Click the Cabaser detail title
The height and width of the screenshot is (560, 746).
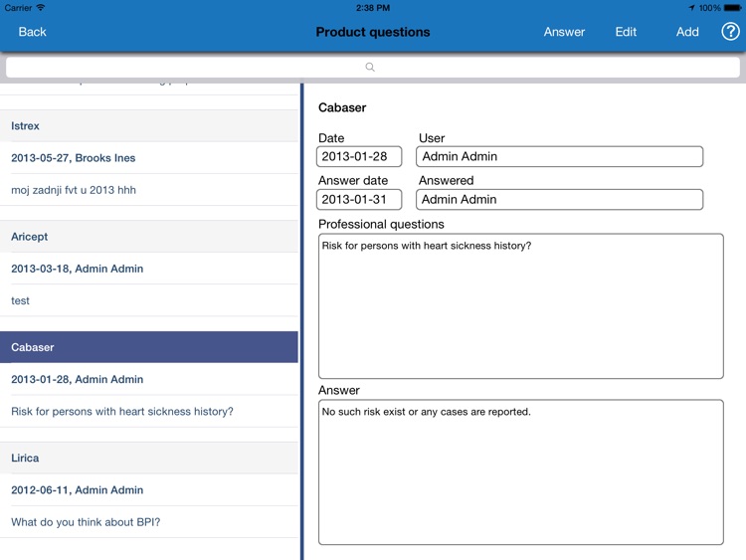[342, 107]
